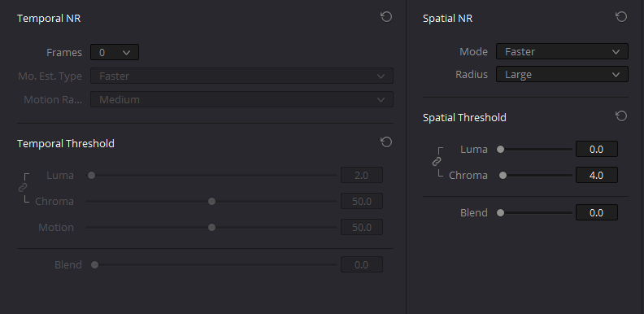Click the Temporal Luma slider handle
644x314 pixels.
coord(92,176)
